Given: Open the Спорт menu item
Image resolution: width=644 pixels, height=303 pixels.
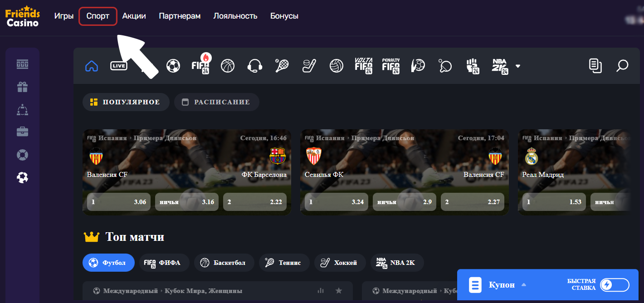Looking at the screenshot, I should tap(98, 16).
